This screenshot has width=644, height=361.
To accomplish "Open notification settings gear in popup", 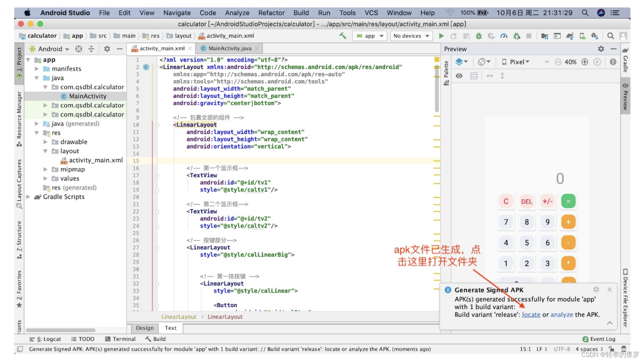I will coord(596,289).
